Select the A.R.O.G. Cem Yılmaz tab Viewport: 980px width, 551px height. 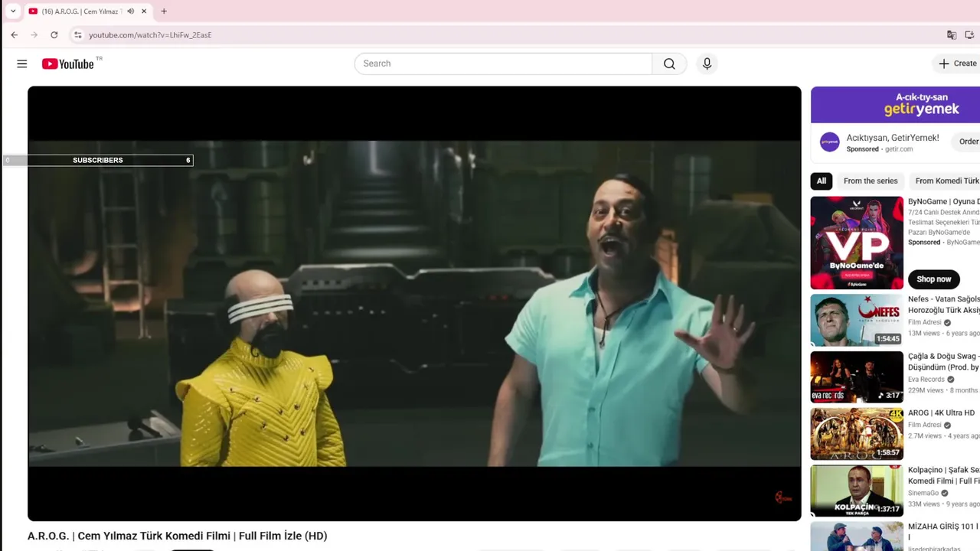coord(80,11)
